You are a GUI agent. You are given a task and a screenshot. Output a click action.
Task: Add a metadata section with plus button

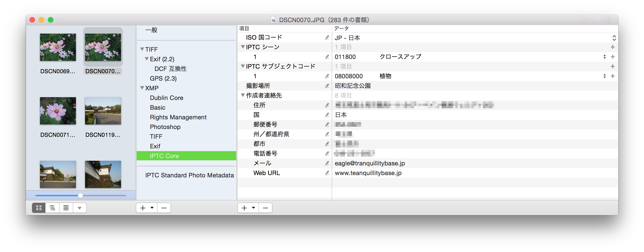pos(143,208)
